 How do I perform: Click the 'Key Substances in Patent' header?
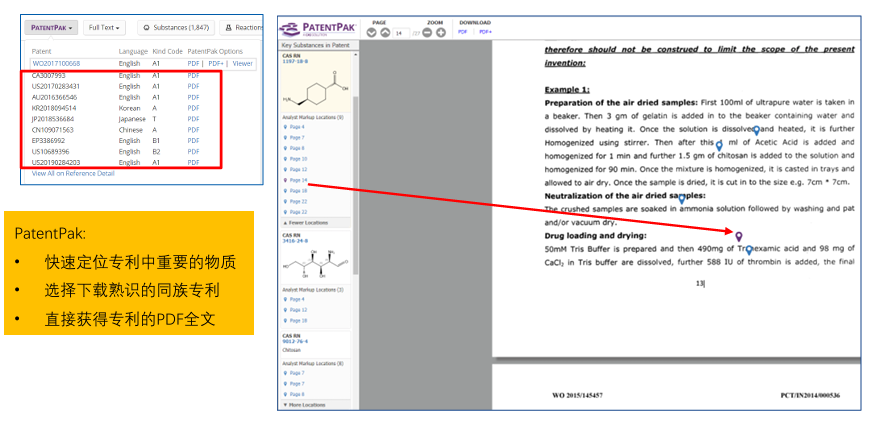pyautogui.click(x=315, y=45)
